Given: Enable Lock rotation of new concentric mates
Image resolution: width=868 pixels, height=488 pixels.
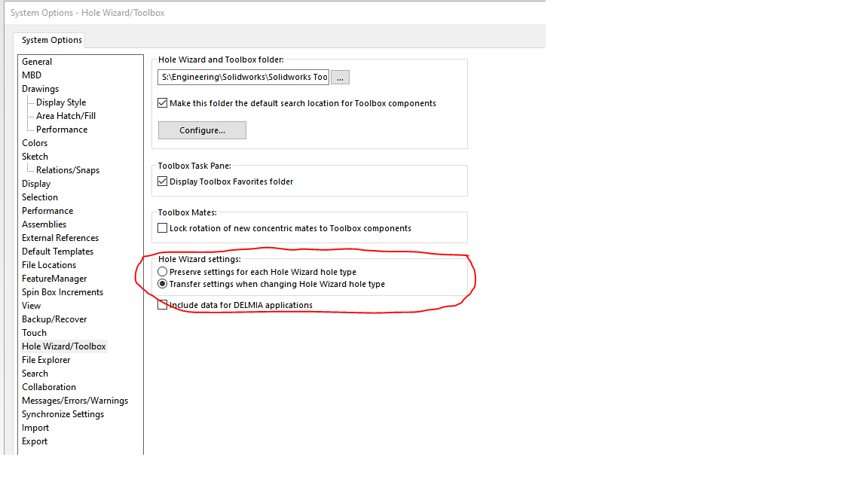Looking at the screenshot, I should pyautogui.click(x=163, y=228).
